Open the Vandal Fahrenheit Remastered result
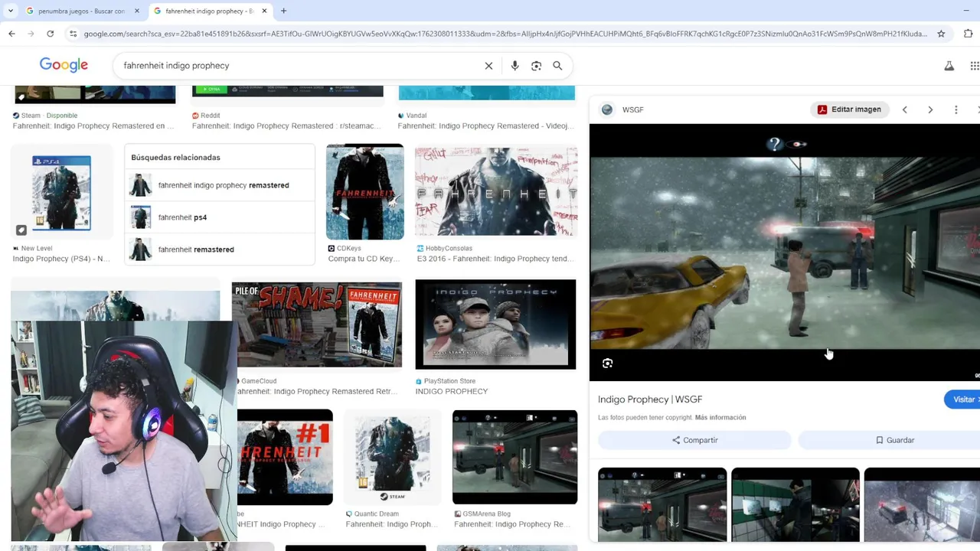 pyautogui.click(x=485, y=126)
